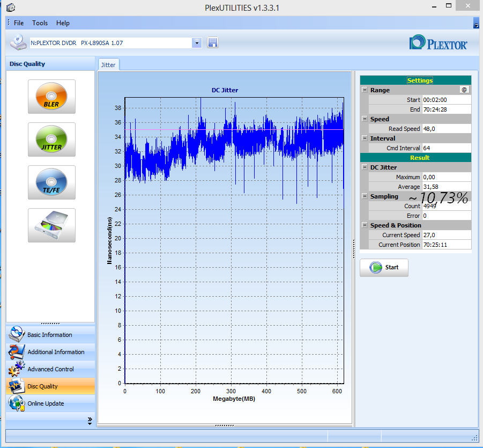Click the Maximum value 0,00

[x=447, y=177]
